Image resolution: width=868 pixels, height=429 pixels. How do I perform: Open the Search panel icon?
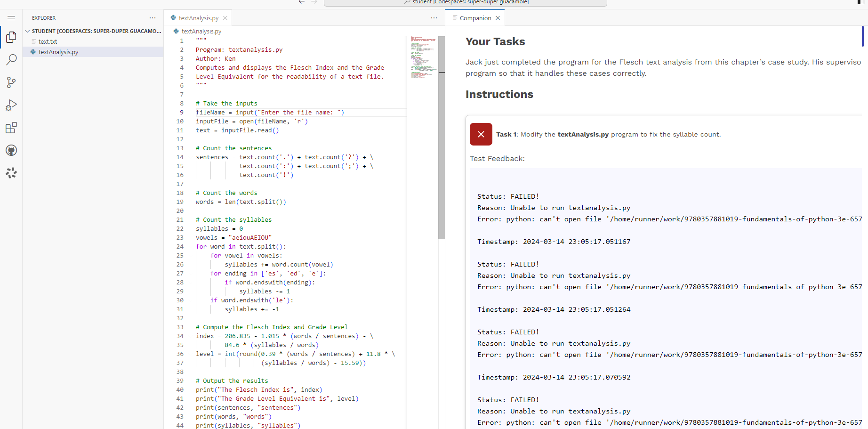[11, 60]
